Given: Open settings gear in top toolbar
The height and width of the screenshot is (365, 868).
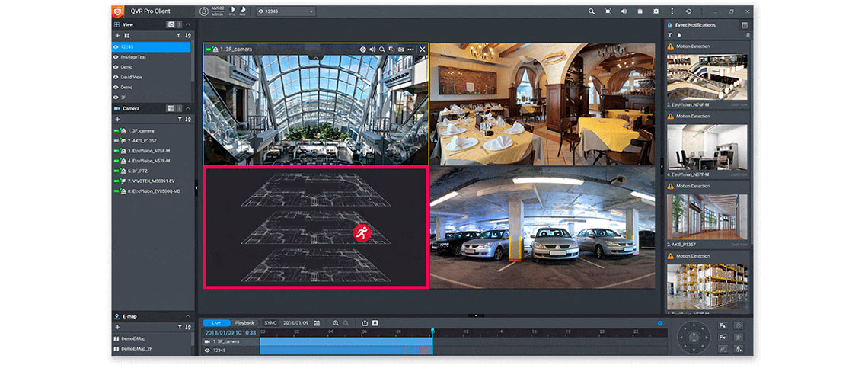Looking at the screenshot, I should [x=656, y=11].
